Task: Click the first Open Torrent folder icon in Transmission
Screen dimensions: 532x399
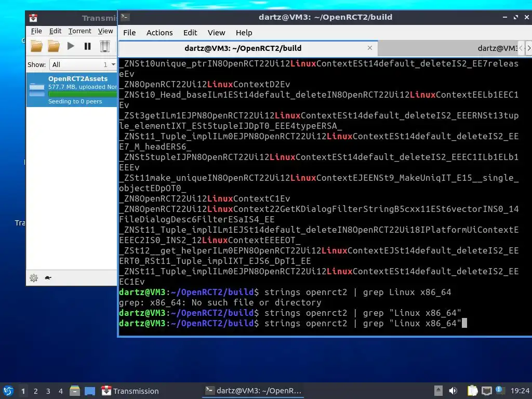Action: pyautogui.click(x=37, y=46)
